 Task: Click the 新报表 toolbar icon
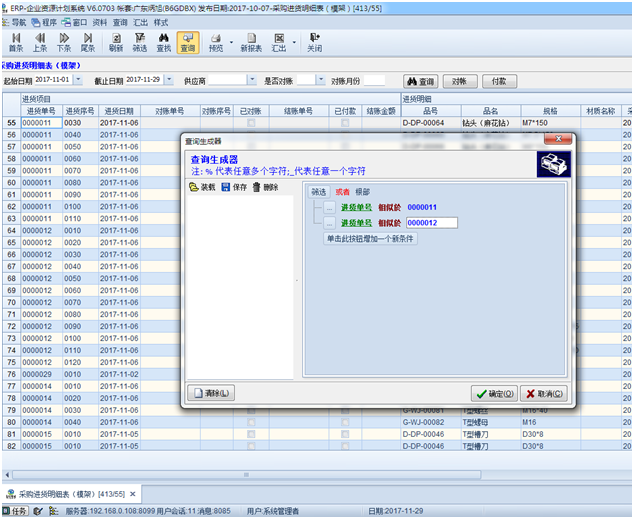tap(251, 41)
